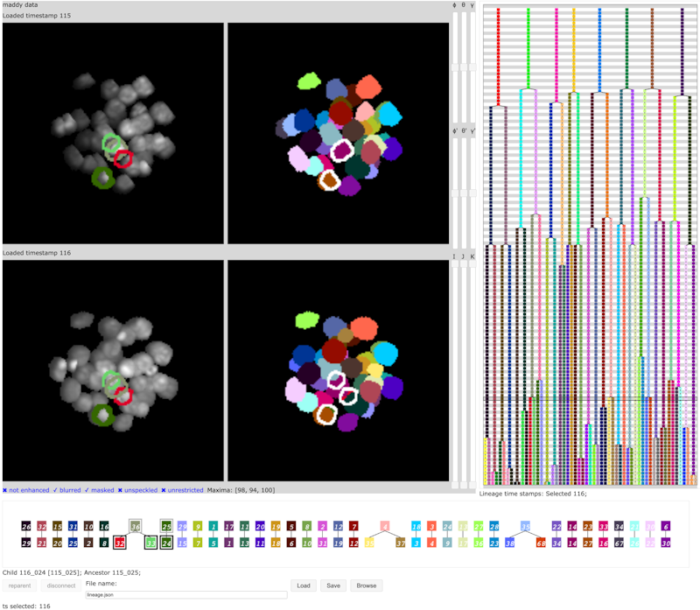Toggle the 'unspeckled' option

[137, 490]
